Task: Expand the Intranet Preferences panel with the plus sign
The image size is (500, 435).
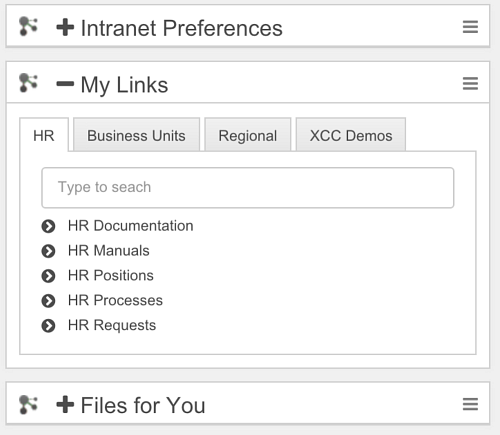Action: click(65, 27)
